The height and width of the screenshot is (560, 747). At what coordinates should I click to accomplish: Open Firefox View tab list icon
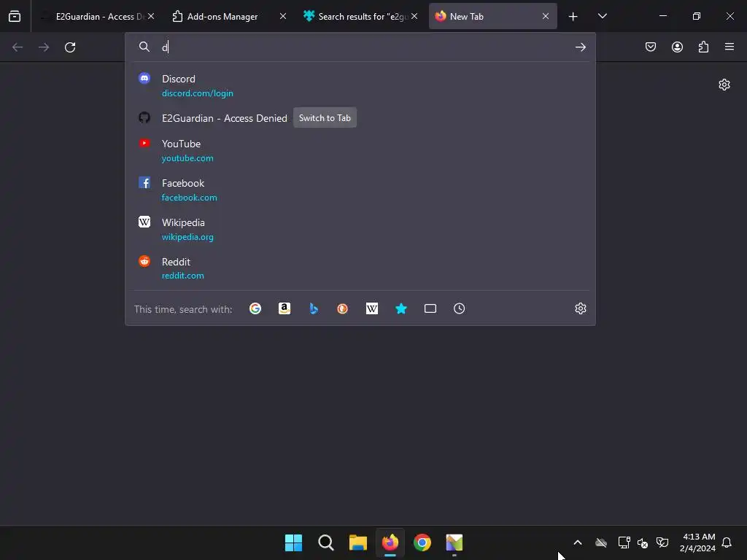tap(15, 16)
